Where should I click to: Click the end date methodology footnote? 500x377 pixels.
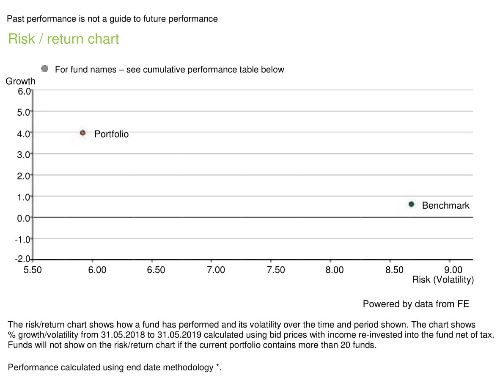[x=114, y=367]
